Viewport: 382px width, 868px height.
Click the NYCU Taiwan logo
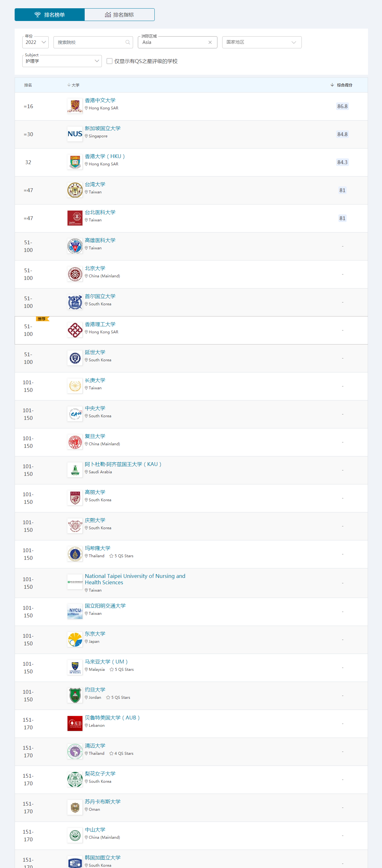coord(75,612)
